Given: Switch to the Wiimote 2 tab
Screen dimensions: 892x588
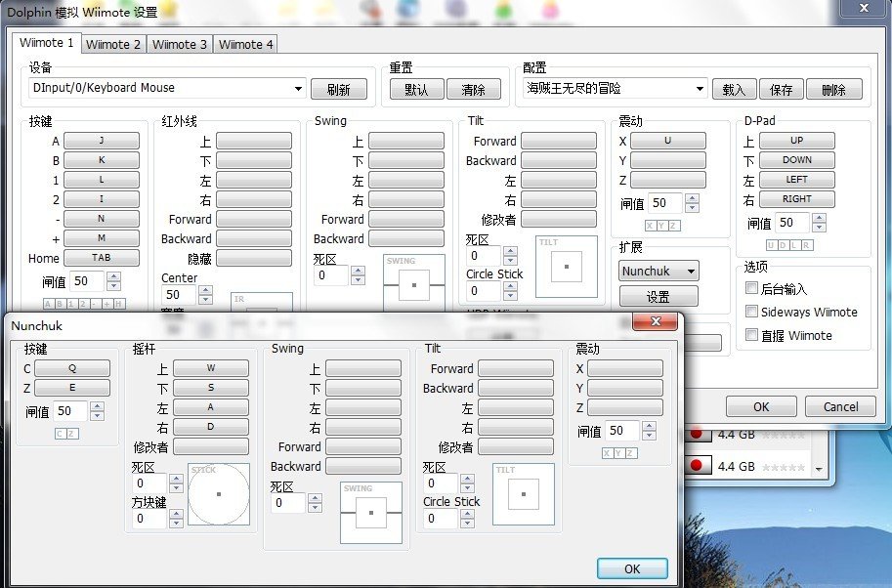Looking at the screenshot, I should click(x=112, y=44).
